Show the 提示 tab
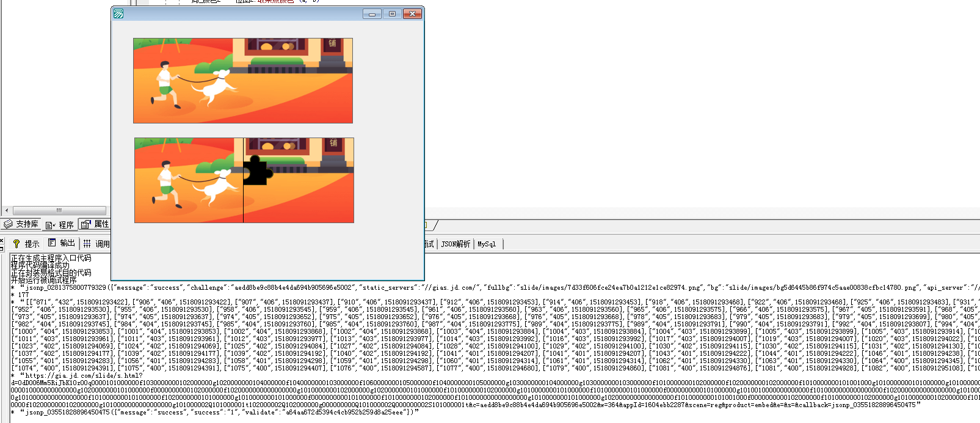This screenshot has width=980, height=423. pyautogui.click(x=26, y=244)
